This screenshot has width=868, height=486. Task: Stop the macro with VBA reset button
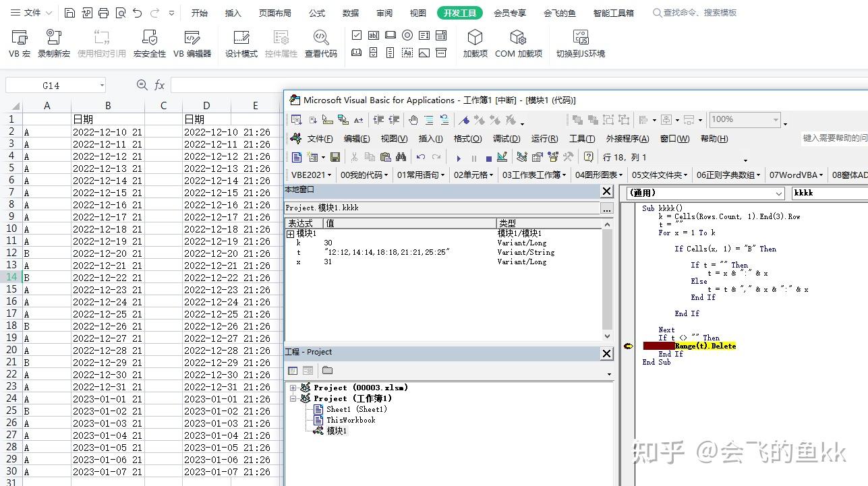coord(488,158)
